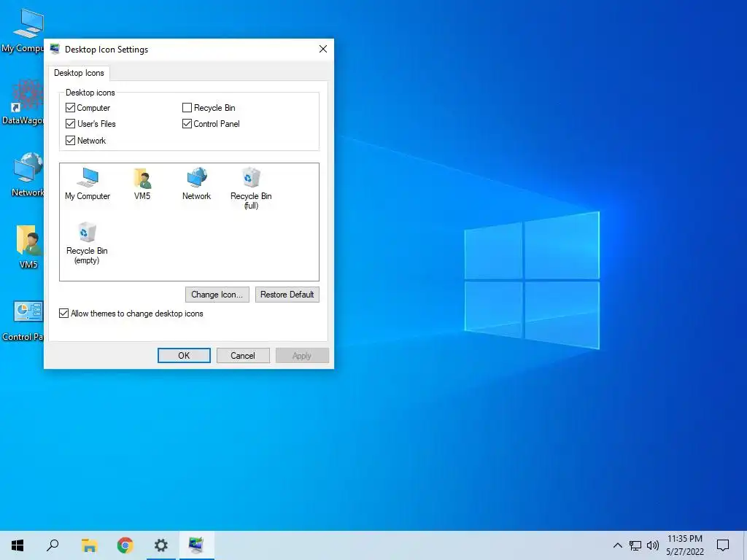Click the Show desktop strip

[x=745, y=545]
